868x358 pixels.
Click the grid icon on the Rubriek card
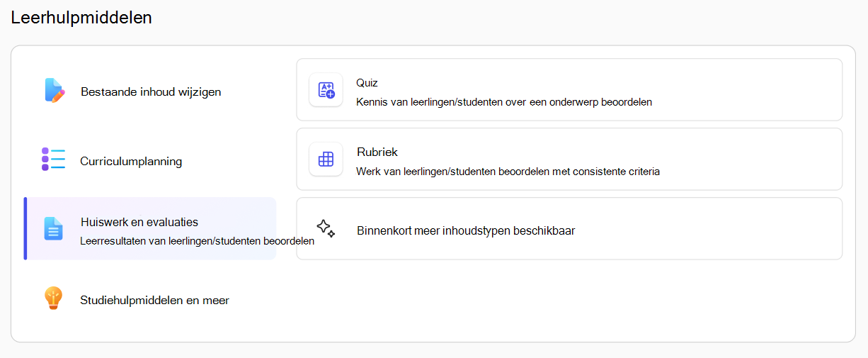coord(326,160)
